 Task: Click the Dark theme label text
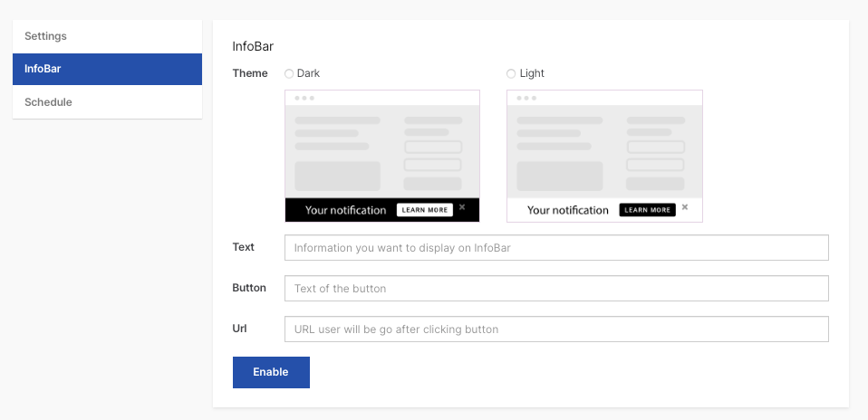point(308,73)
